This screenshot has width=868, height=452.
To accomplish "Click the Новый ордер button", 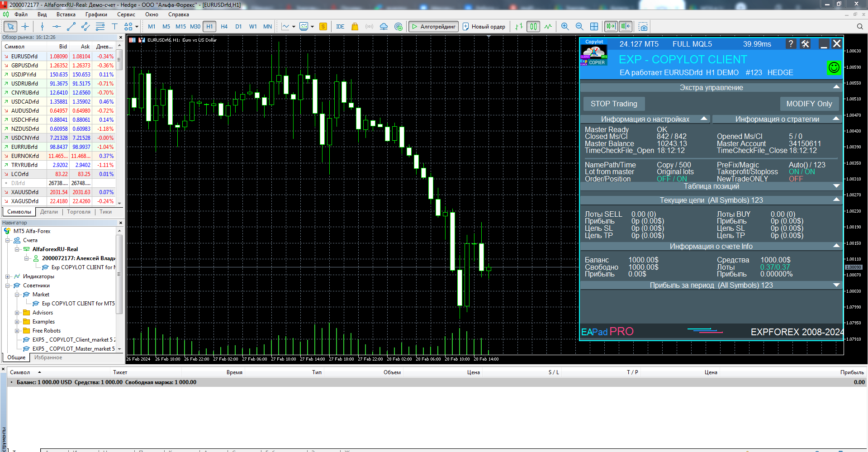I will 484,27.
